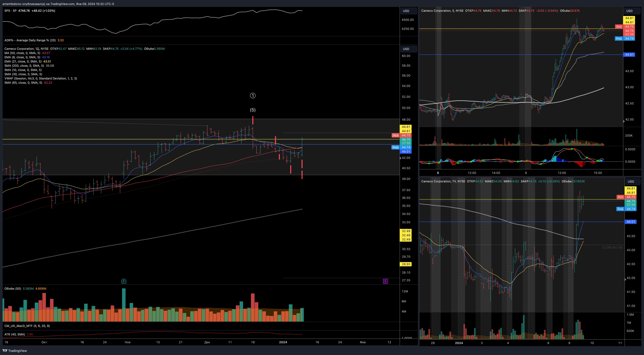This screenshot has height=355, width=644.
Task: Click the green earnings E marker near Ноя
Action: [124, 281]
